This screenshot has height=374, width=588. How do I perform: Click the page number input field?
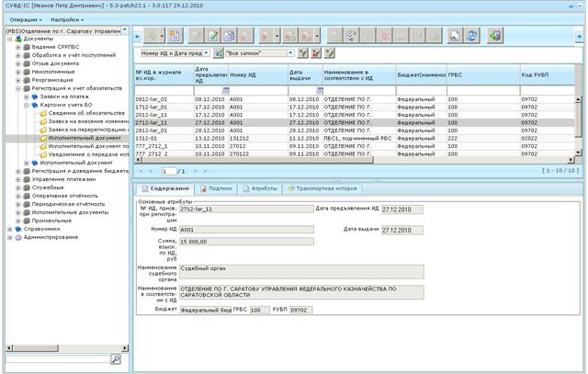(x=169, y=172)
